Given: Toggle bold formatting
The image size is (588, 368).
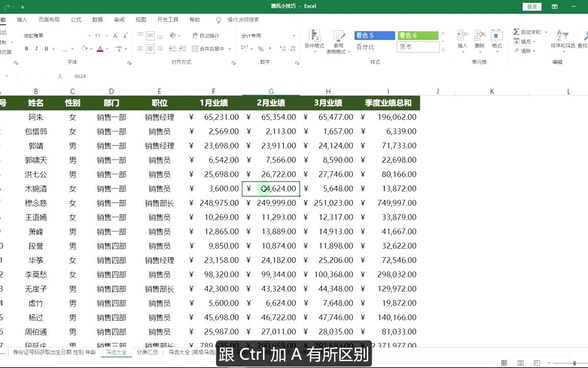Looking at the screenshot, I should (x=27, y=49).
